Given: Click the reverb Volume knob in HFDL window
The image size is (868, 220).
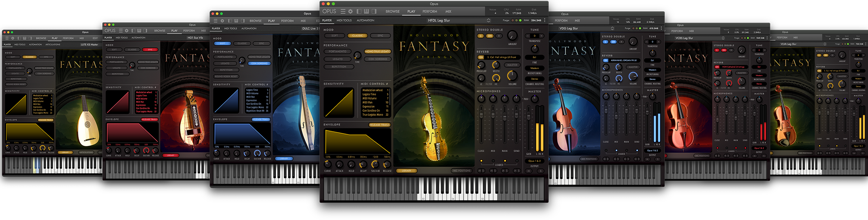Looking at the screenshot, I should pos(512,75).
